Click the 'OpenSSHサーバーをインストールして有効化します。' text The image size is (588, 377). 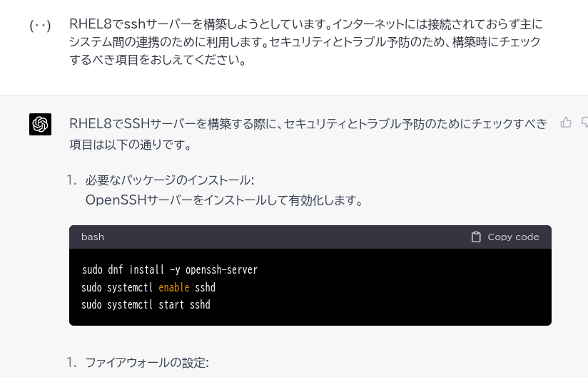tap(224, 200)
